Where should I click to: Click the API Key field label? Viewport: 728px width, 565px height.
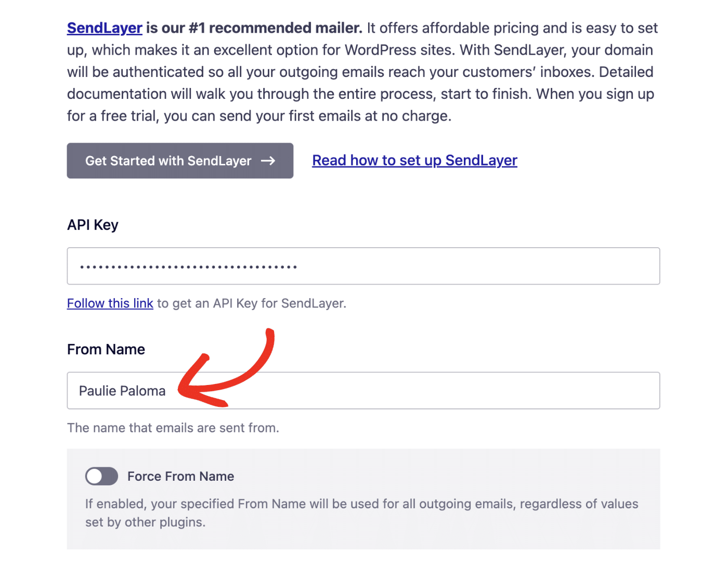click(x=93, y=225)
